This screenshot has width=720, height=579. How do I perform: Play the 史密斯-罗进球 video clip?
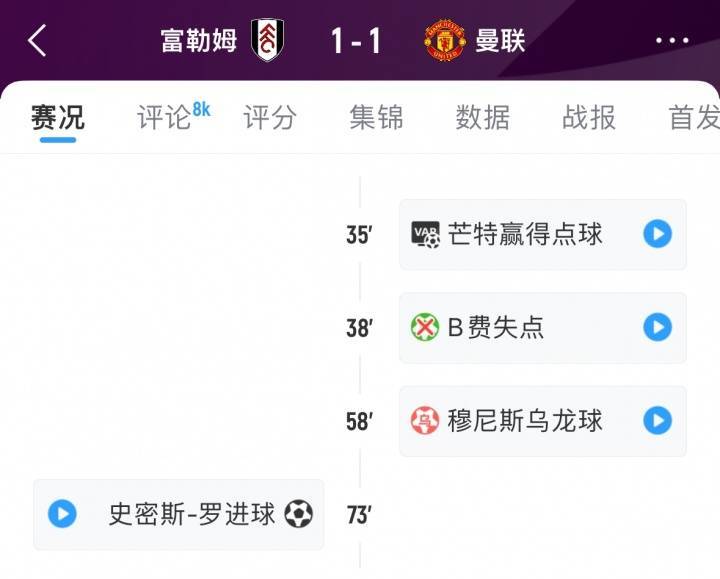[x=62, y=514]
